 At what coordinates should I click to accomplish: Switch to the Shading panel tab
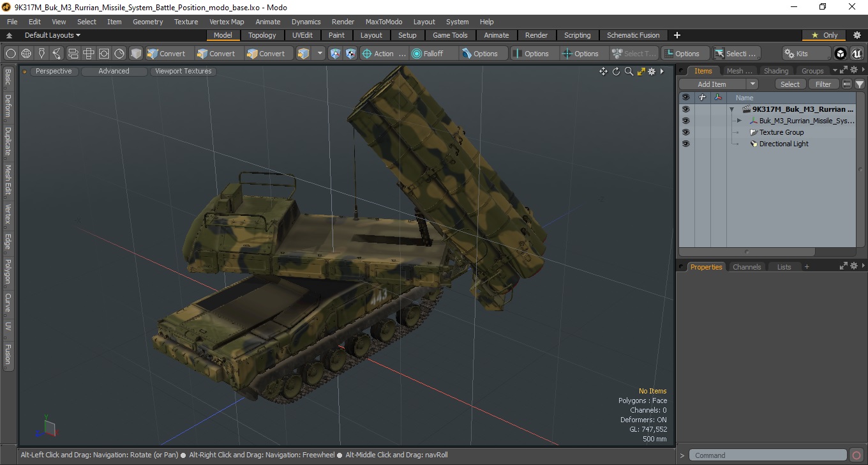776,71
